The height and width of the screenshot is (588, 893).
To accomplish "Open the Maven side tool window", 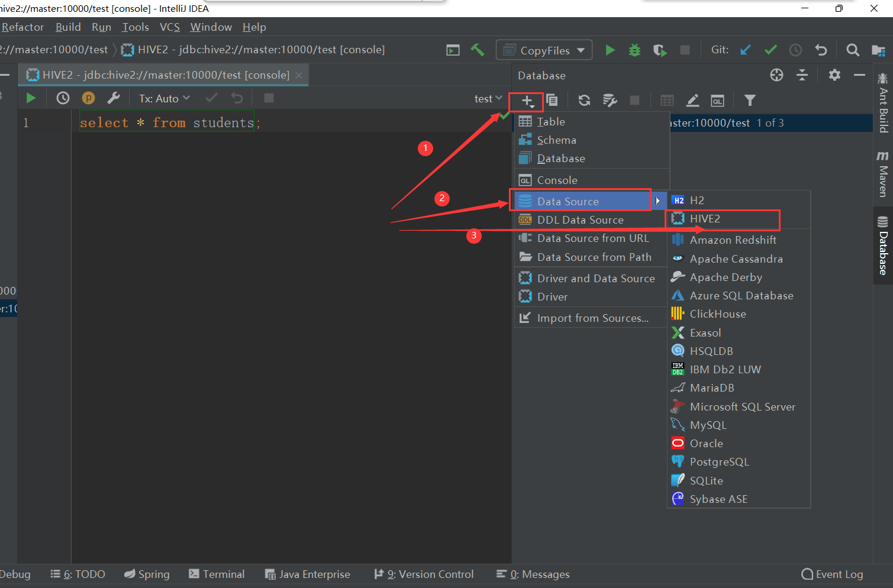I will point(882,173).
